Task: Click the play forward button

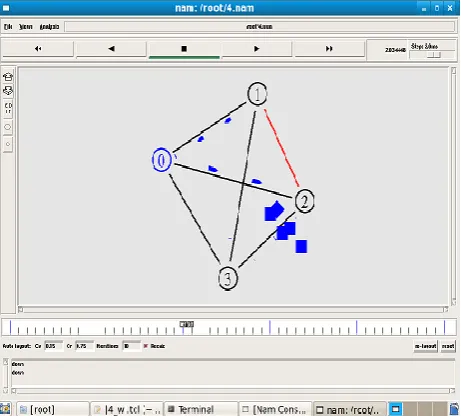Action: tap(256, 49)
